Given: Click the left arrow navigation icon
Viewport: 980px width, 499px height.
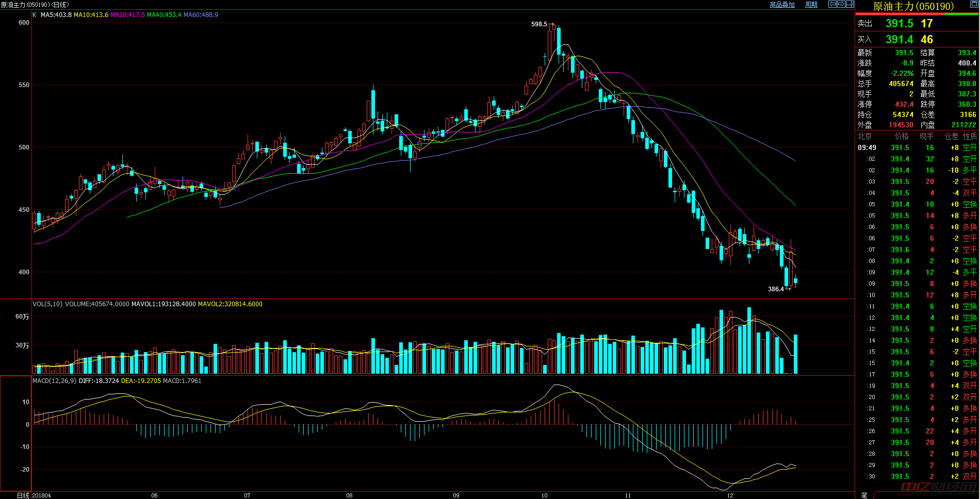Looking at the screenshot, I should point(832,4).
